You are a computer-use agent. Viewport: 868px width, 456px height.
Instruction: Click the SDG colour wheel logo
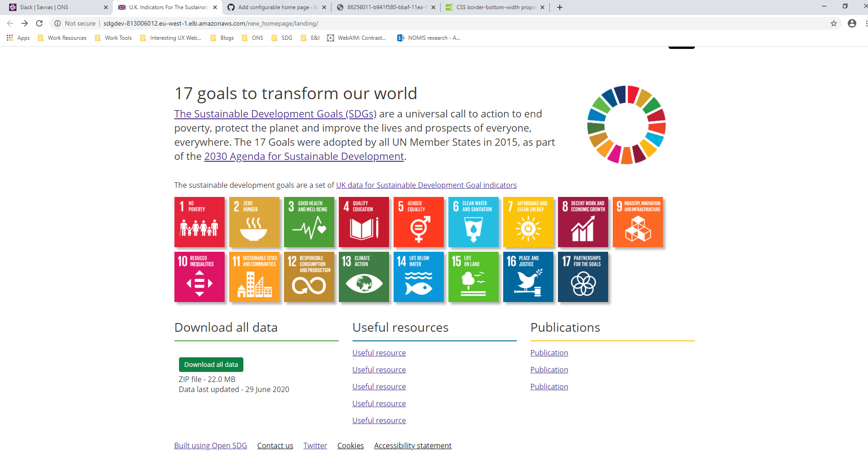[626, 125]
